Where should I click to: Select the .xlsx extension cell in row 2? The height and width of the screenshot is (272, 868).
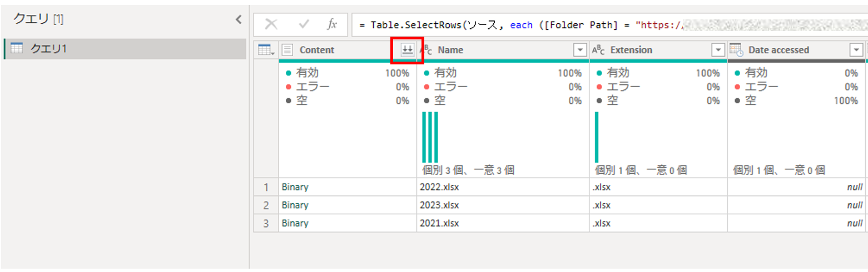point(658,205)
